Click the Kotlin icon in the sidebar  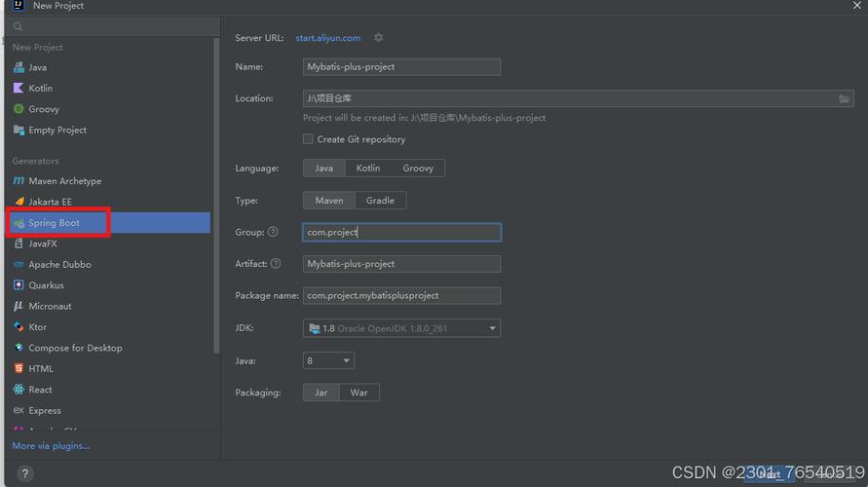pyautogui.click(x=19, y=88)
